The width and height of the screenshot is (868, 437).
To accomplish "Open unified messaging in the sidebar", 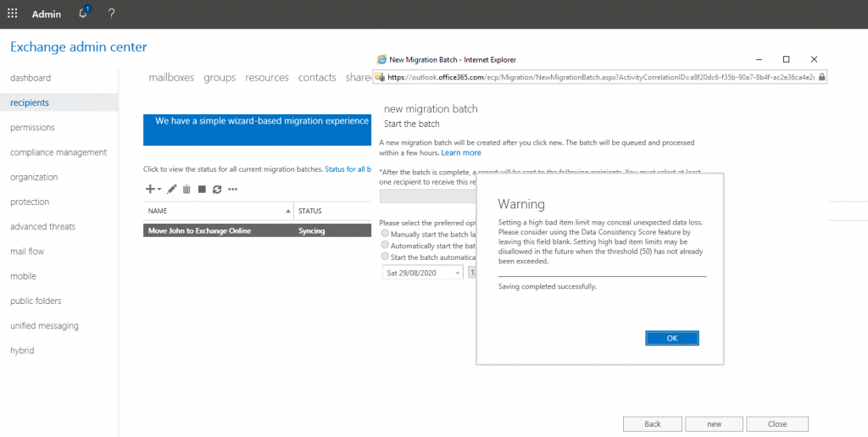I will coord(44,326).
